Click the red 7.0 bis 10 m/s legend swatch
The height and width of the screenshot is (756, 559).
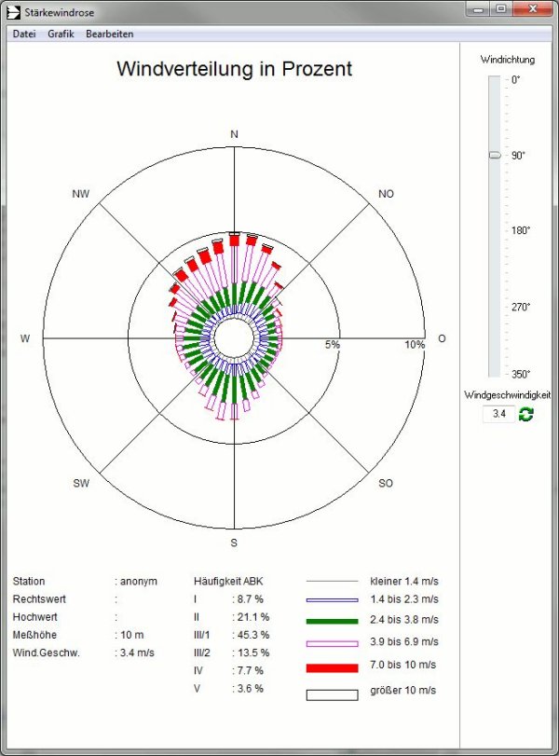pyautogui.click(x=333, y=667)
